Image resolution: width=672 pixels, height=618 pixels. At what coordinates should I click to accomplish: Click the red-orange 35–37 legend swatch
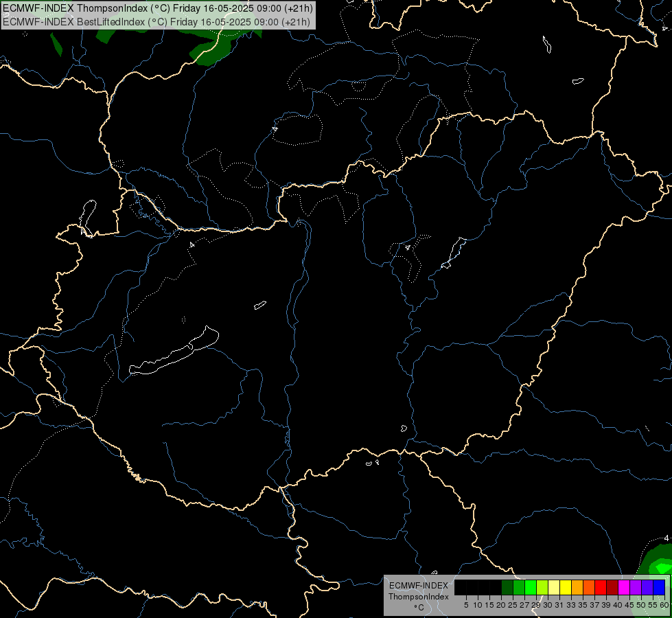click(589, 587)
